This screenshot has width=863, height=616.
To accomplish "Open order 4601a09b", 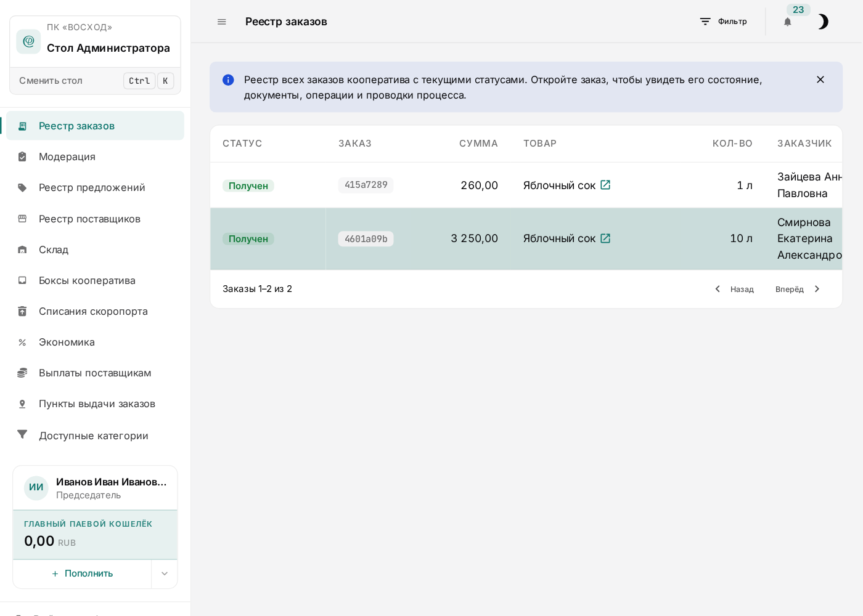I will coord(366,239).
